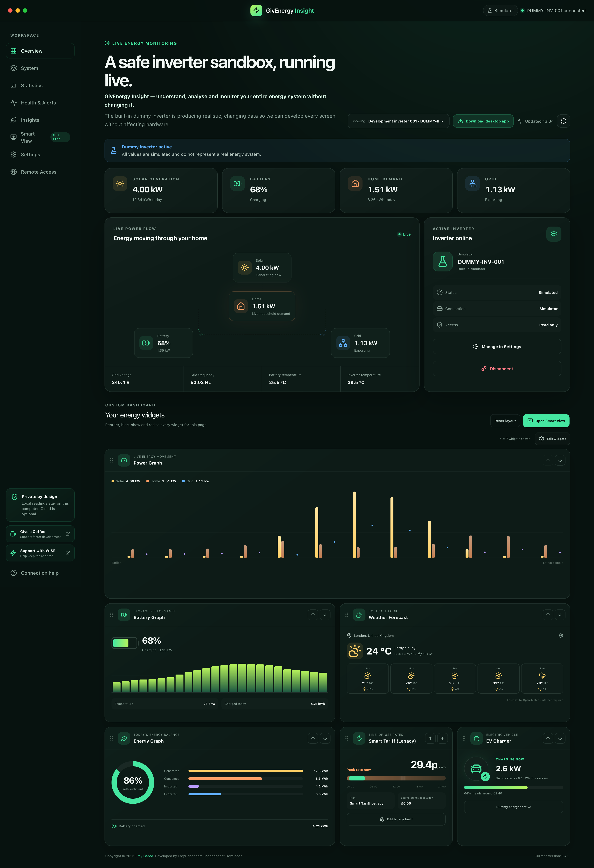Click Manage in Settings button
This screenshot has height=868, width=594.
(x=497, y=347)
